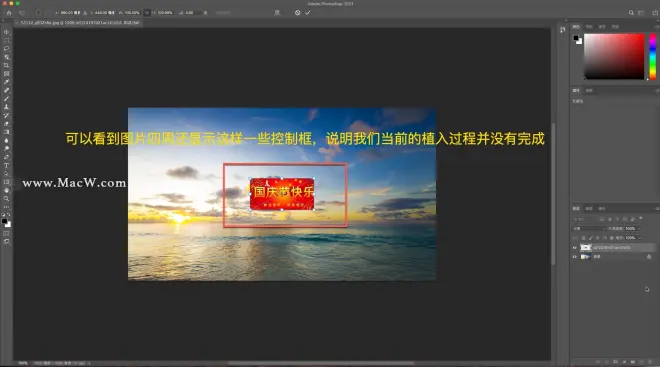The image size is (660, 367).
Task: Switch to the Layers panel's first tab
Action: [576, 208]
